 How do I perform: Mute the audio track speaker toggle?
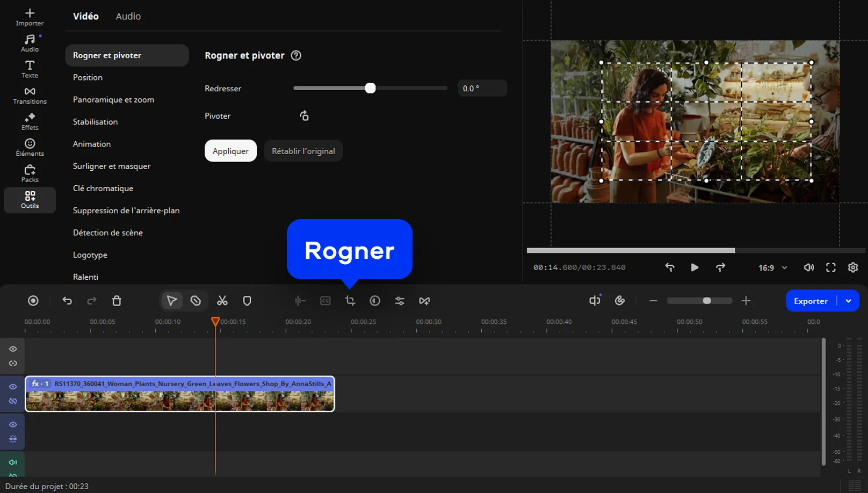coord(13,462)
